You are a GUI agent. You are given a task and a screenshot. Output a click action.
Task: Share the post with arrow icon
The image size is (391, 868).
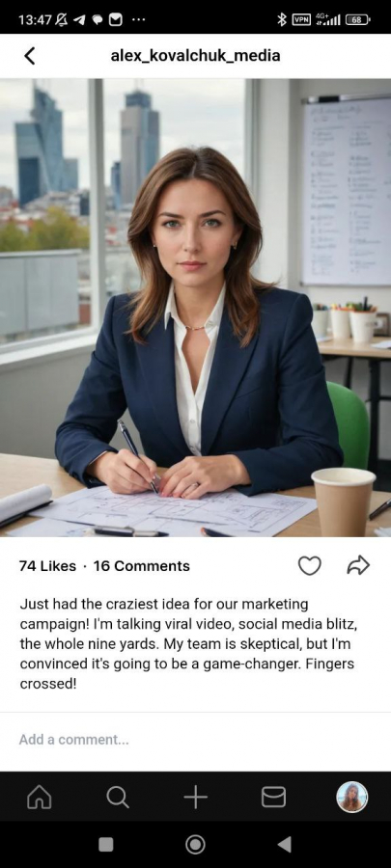click(x=358, y=565)
